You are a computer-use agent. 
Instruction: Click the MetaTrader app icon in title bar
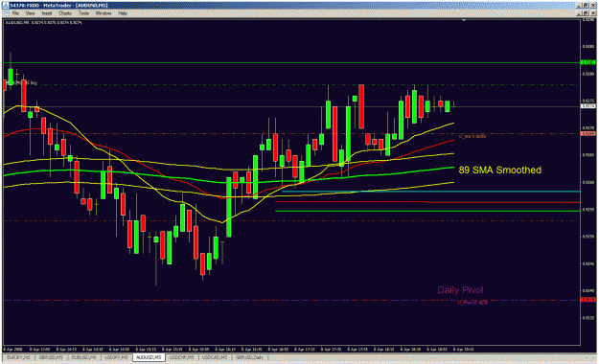(6, 6)
